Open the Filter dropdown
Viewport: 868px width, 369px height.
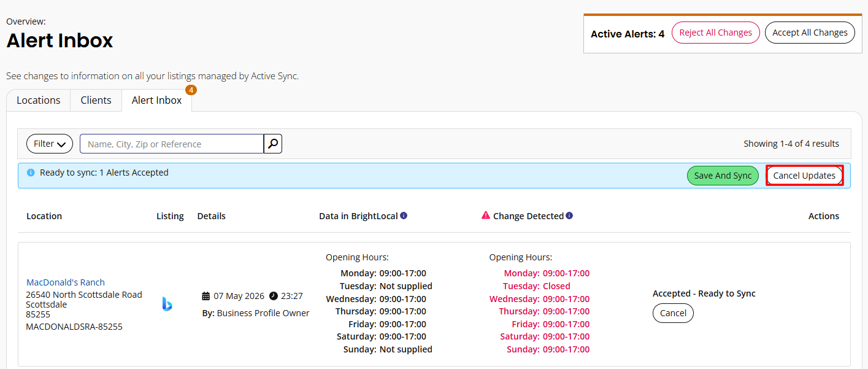point(50,144)
